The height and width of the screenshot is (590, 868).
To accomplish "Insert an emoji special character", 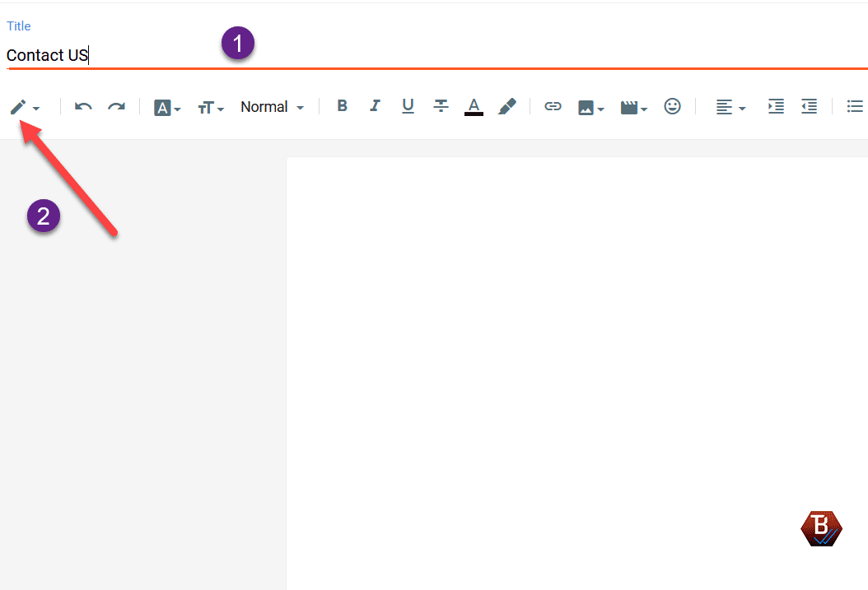I will tap(672, 106).
